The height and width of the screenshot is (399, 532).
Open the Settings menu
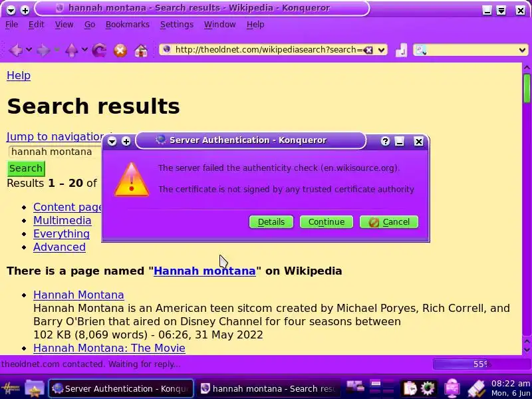point(177,25)
